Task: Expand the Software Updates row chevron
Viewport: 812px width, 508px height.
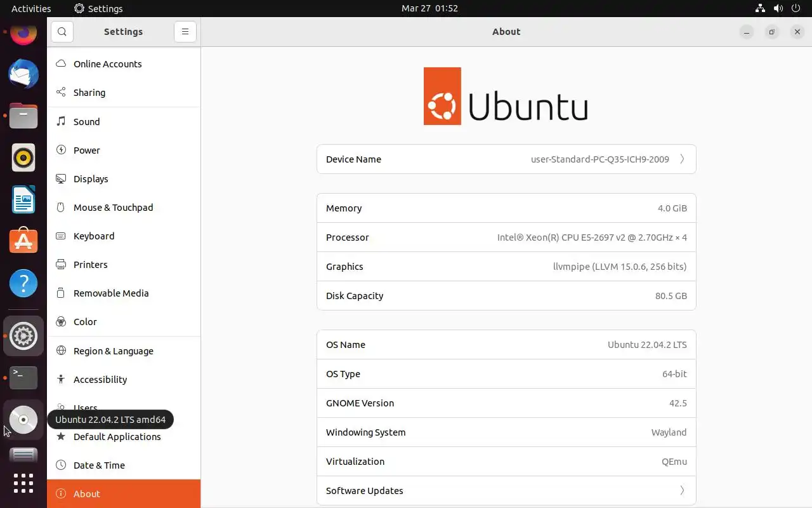Action: 682,490
